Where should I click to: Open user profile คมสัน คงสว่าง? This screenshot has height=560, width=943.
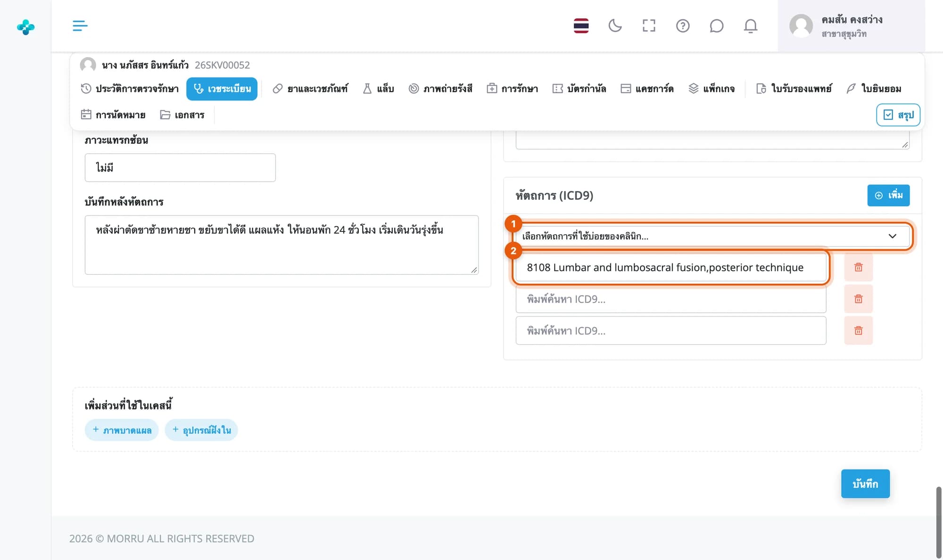coord(852,26)
